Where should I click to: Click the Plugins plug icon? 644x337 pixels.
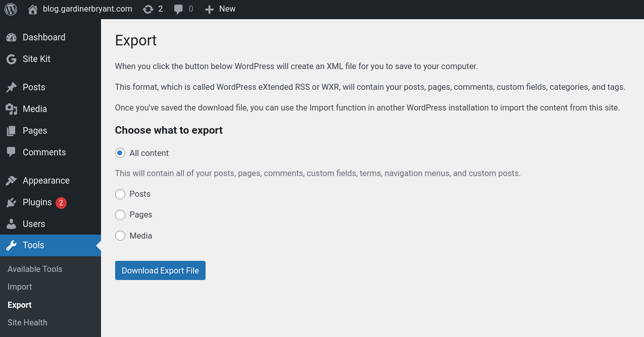coord(11,202)
